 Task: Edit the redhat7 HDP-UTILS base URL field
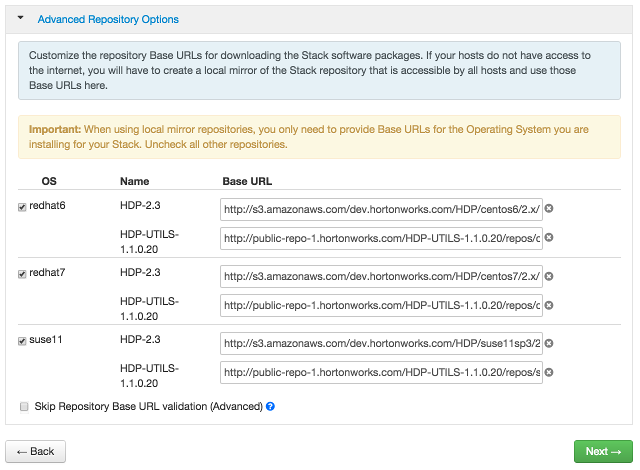click(x=381, y=306)
